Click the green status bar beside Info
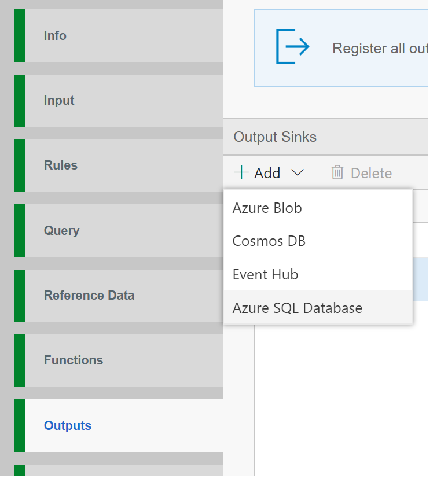Image resolution: width=448 pixels, height=486 pixels. coord(20,36)
